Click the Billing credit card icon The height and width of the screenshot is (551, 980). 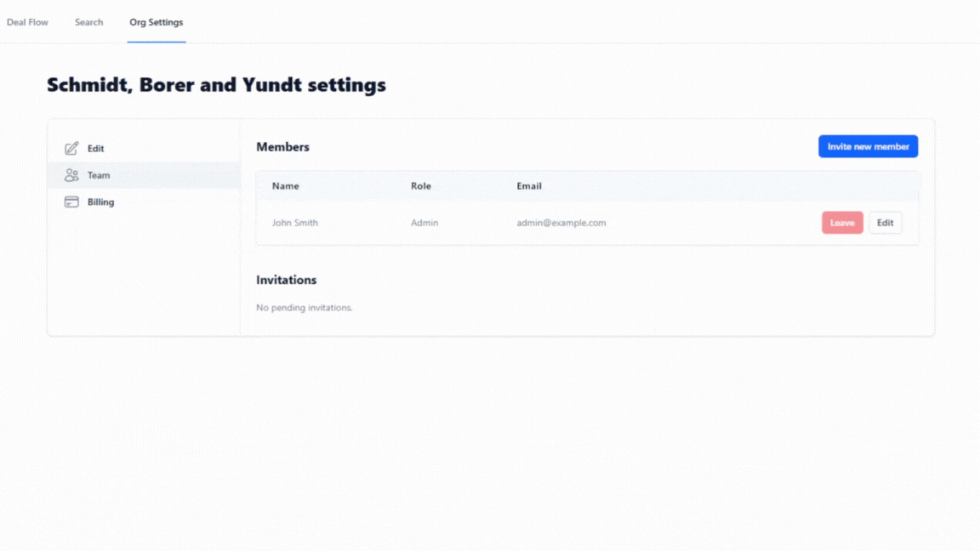pyautogui.click(x=71, y=202)
